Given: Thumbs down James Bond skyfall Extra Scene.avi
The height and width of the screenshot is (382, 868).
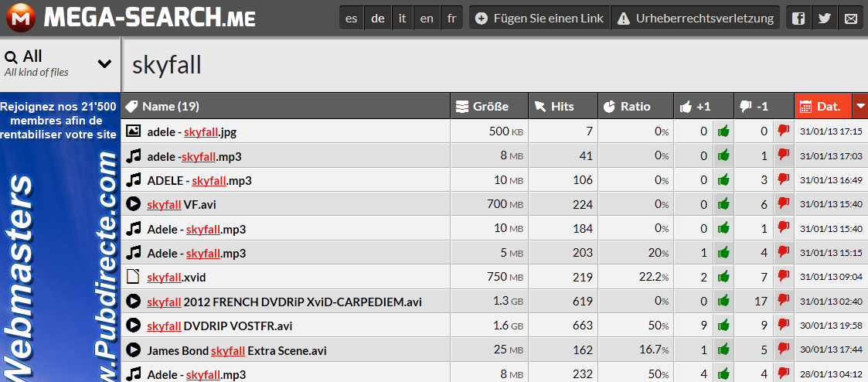Looking at the screenshot, I should pyautogui.click(x=783, y=350).
